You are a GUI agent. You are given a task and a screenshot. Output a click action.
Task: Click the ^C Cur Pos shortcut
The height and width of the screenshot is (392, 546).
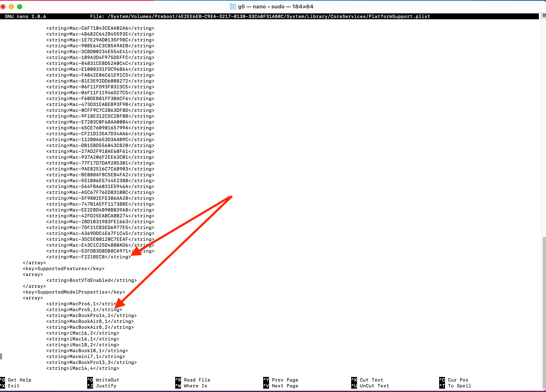click(454, 380)
